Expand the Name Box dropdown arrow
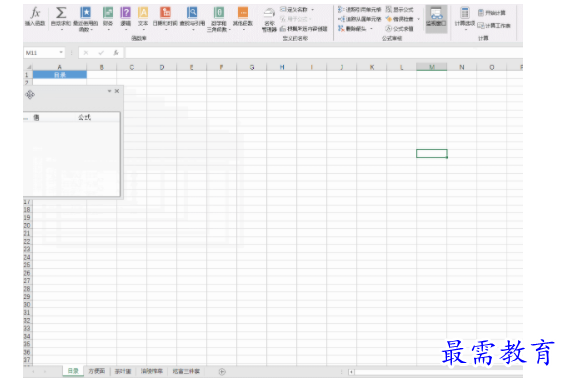Image resolution: width=563 pixels, height=384 pixels. [61, 52]
